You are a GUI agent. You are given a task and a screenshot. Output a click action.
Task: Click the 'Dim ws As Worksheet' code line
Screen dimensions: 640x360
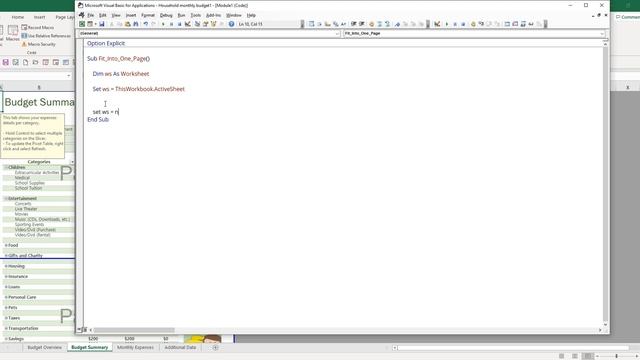[121, 74]
